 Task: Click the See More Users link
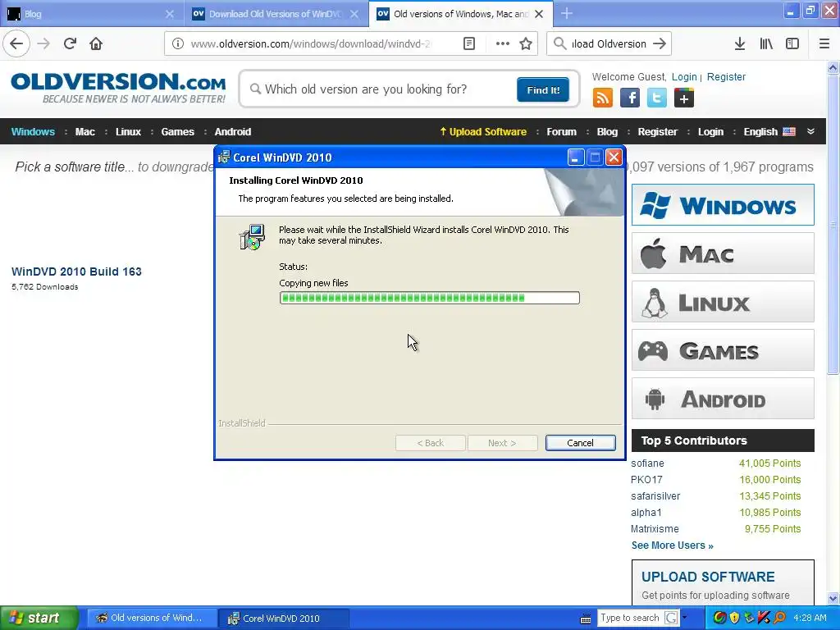tap(673, 546)
